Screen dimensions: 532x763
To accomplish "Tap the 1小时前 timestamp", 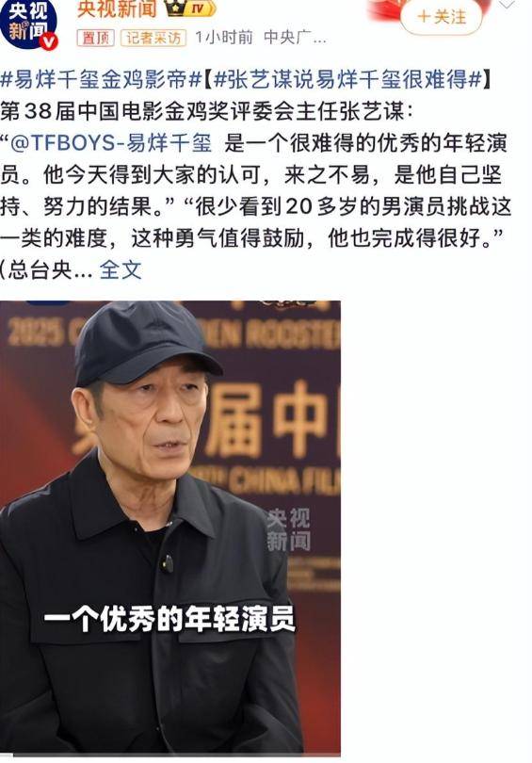I will 224,38.
